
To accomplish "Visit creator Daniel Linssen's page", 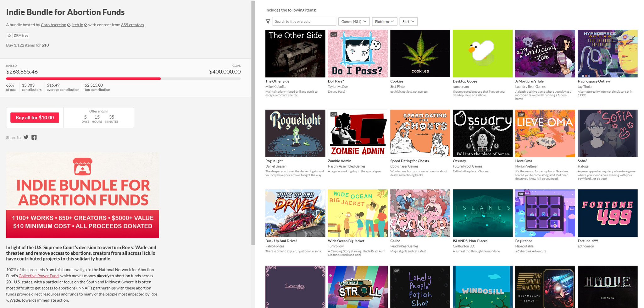I will (276, 166).
